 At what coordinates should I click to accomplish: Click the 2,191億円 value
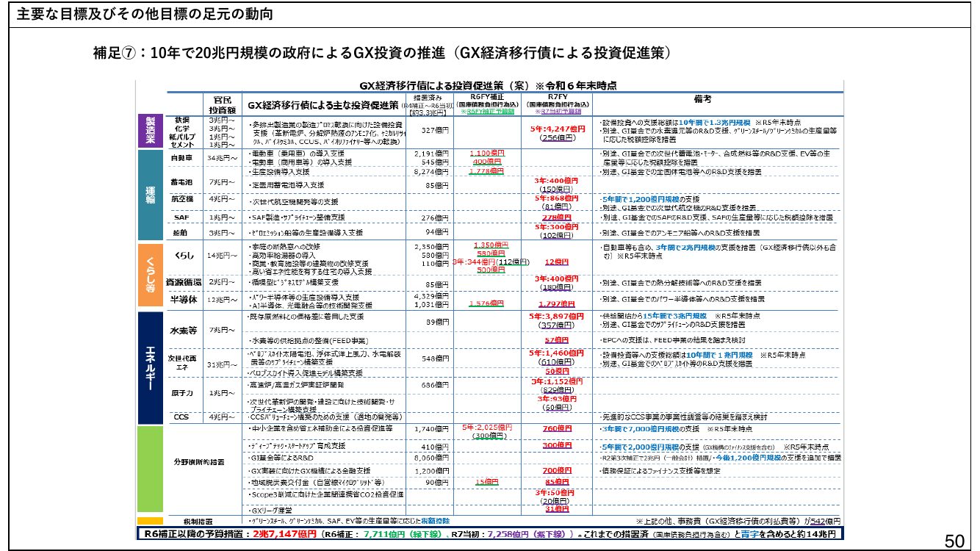[431, 153]
